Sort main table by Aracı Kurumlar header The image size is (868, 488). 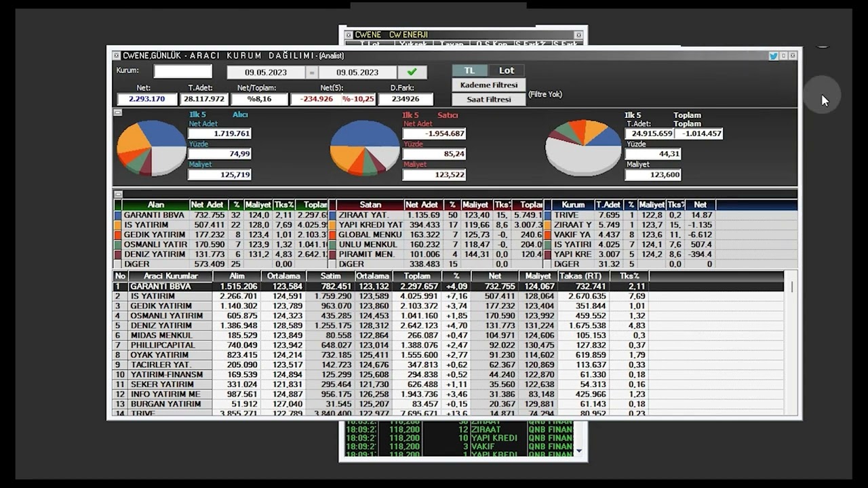pos(170,277)
